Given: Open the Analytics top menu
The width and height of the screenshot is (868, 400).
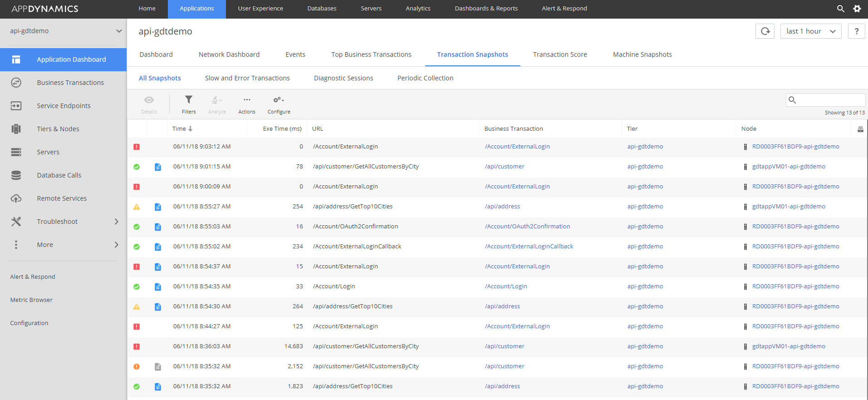Looking at the screenshot, I should pos(418,9).
